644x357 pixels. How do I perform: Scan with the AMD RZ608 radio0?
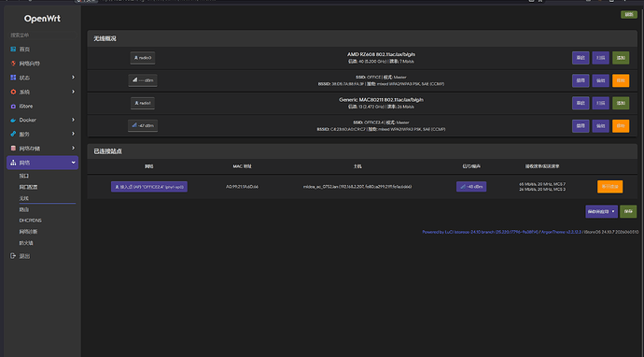point(600,58)
